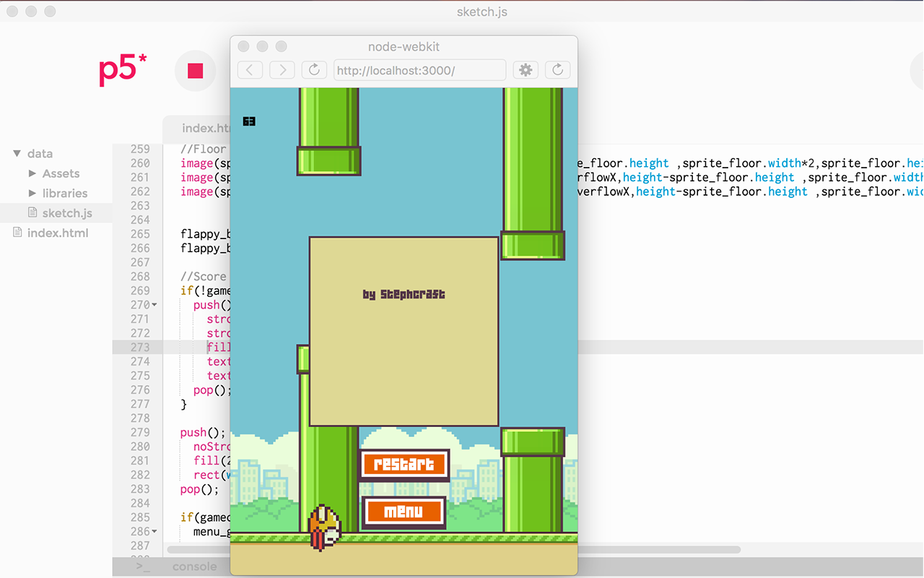The height and width of the screenshot is (578, 924).
Task: Expand the libraries folder arrow
Action: (32, 193)
